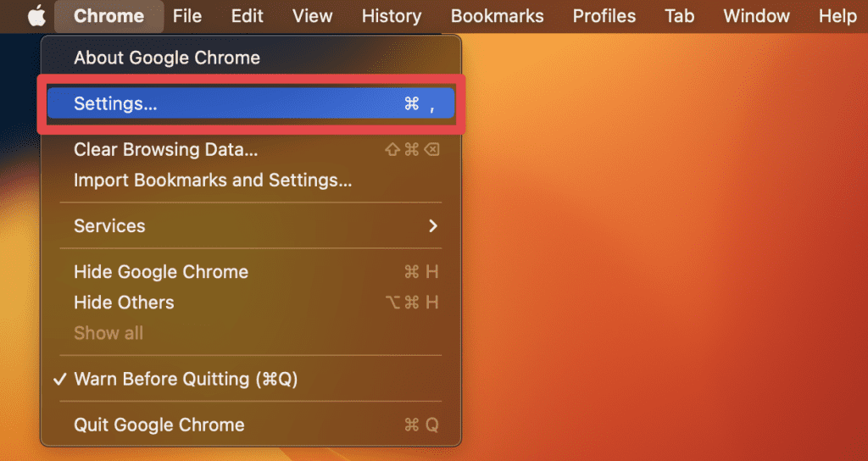Screen dimensions: 868x461
Task: Open the History menu
Action: coord(391,16)
